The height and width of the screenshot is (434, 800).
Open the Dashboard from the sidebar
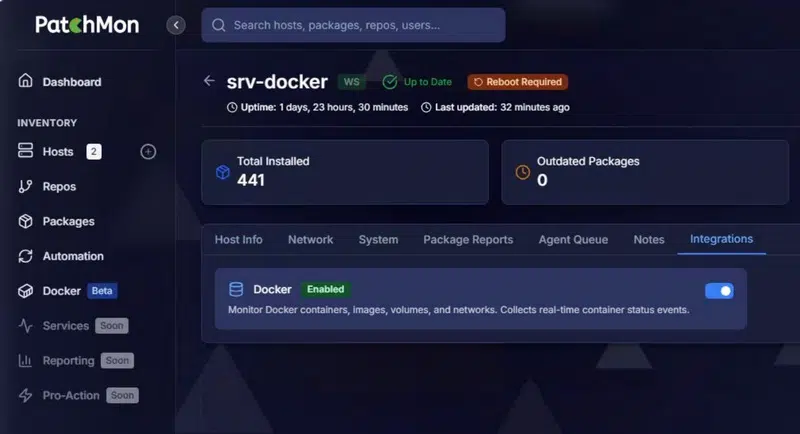point(71,82)
